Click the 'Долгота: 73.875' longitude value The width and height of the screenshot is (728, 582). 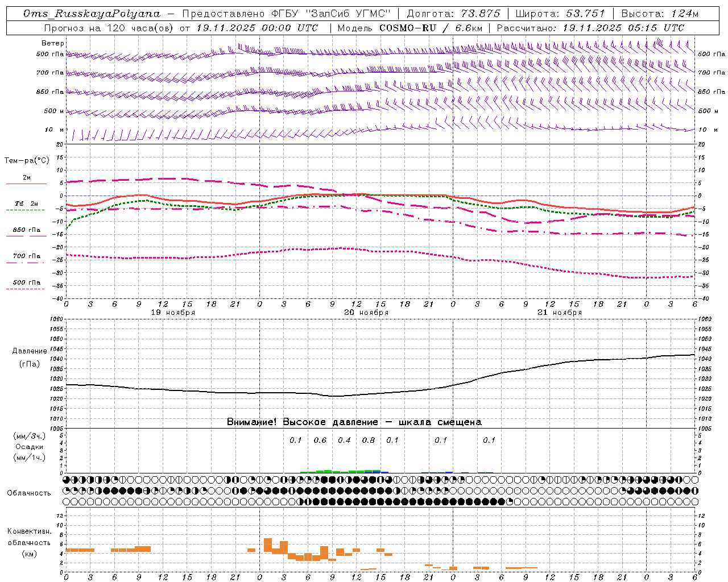pos(454,14)
